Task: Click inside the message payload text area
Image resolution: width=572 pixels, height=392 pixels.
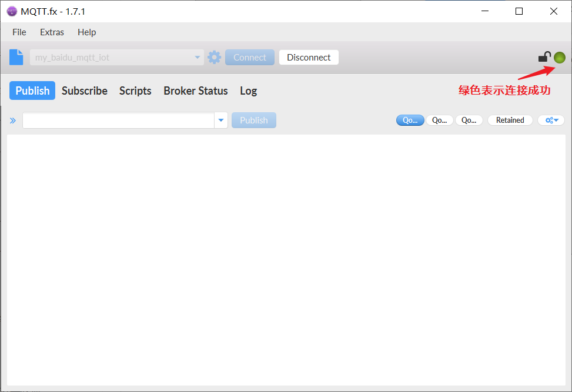Action: (286, 260)
